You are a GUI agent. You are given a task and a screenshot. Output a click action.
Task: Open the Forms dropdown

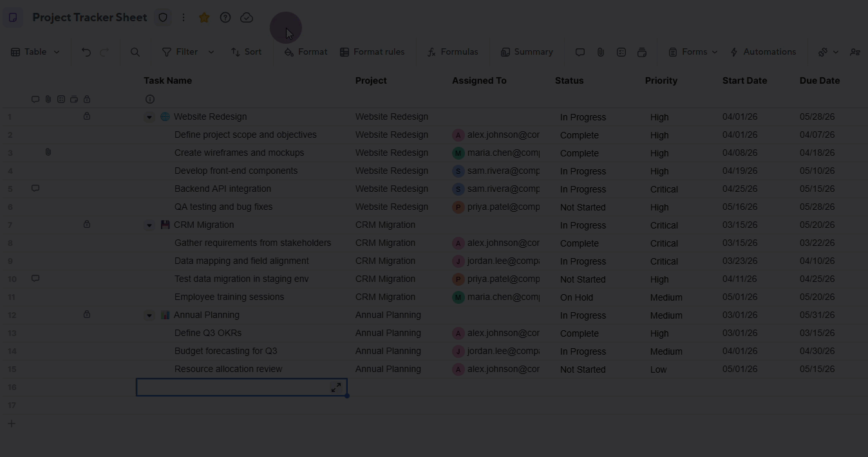[x=693, y=52]
